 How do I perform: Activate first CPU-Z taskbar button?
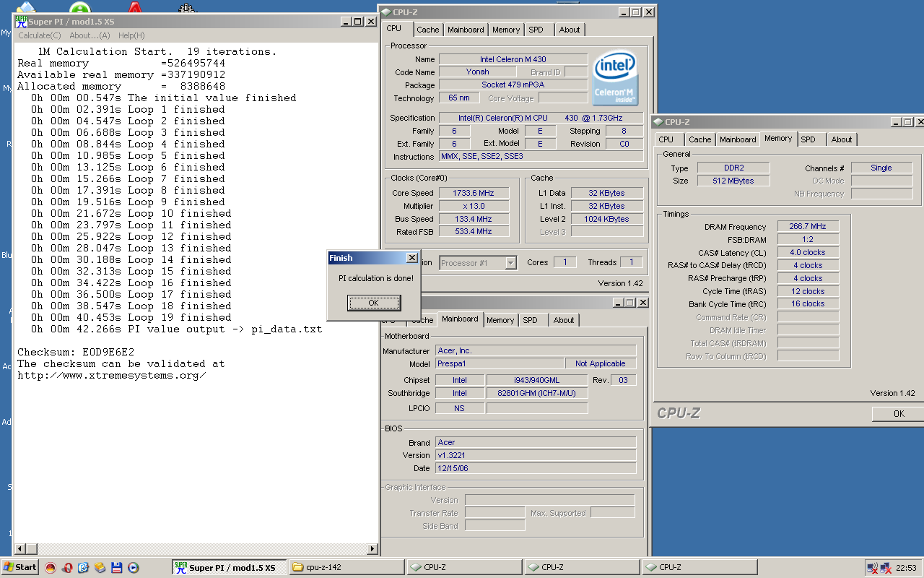pos(464,567)
